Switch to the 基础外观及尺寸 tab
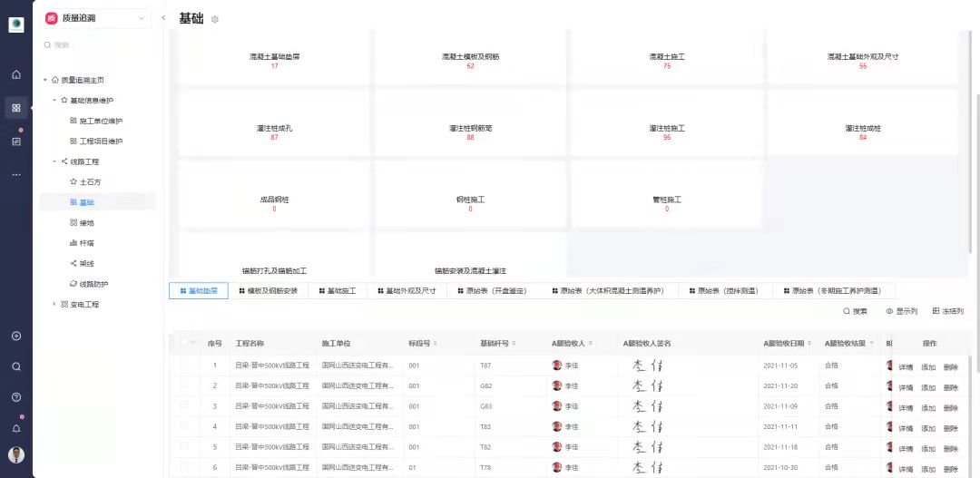The width and height of the screenshot is (980, 478). (x=407, y=291)
